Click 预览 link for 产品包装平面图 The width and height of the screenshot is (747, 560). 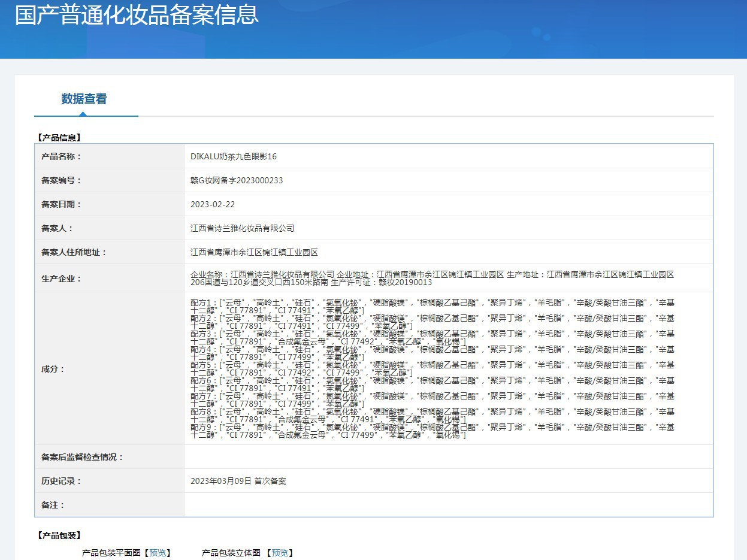159,553
